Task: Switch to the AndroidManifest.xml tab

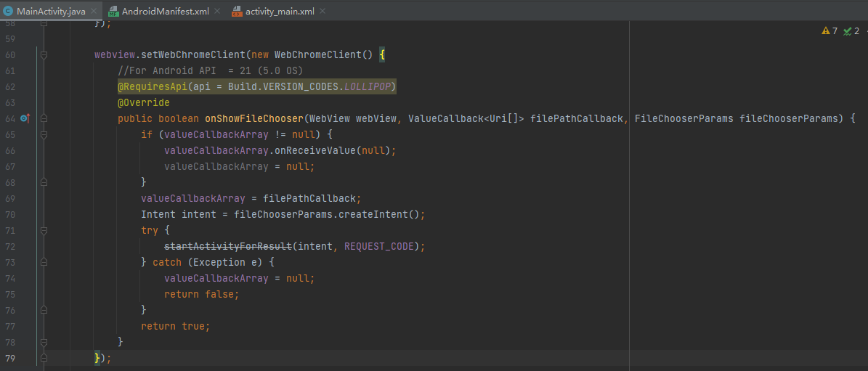Action: (x=165, y=12)
